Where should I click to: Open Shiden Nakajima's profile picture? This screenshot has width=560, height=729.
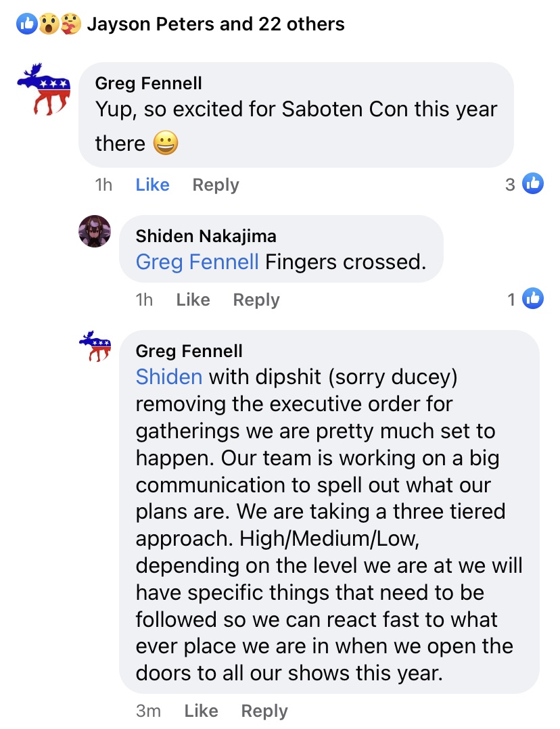[95, 232]
